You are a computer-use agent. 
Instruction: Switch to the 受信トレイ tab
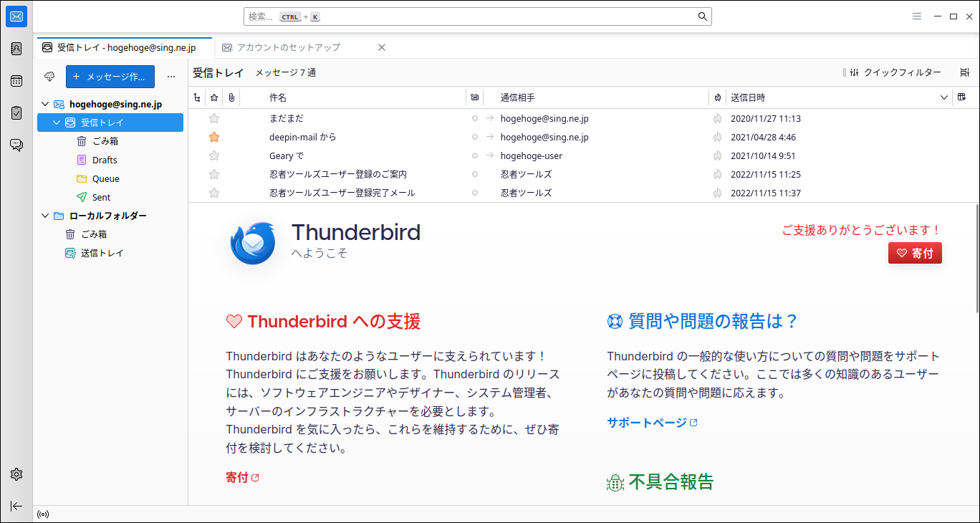coord(125,47)
